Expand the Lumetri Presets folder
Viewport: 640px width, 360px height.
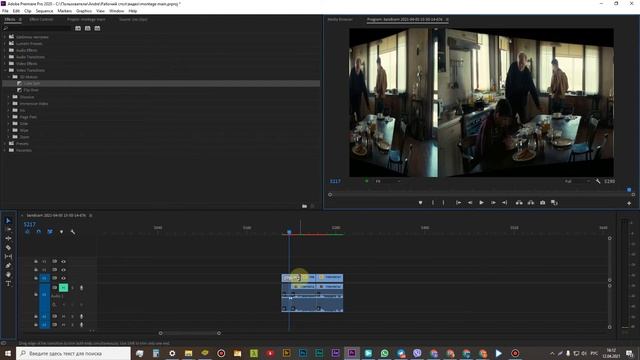point(5,44)
